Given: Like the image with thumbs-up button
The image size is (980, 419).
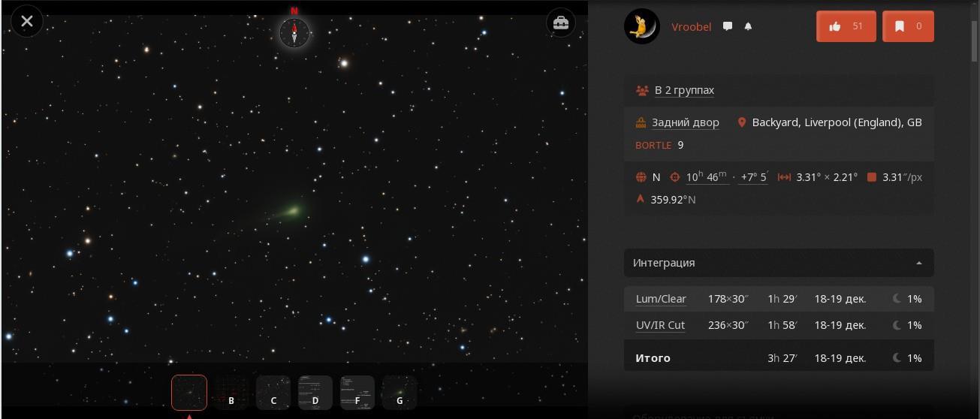Looking at the screenshot, I should (x=846, y=26).
